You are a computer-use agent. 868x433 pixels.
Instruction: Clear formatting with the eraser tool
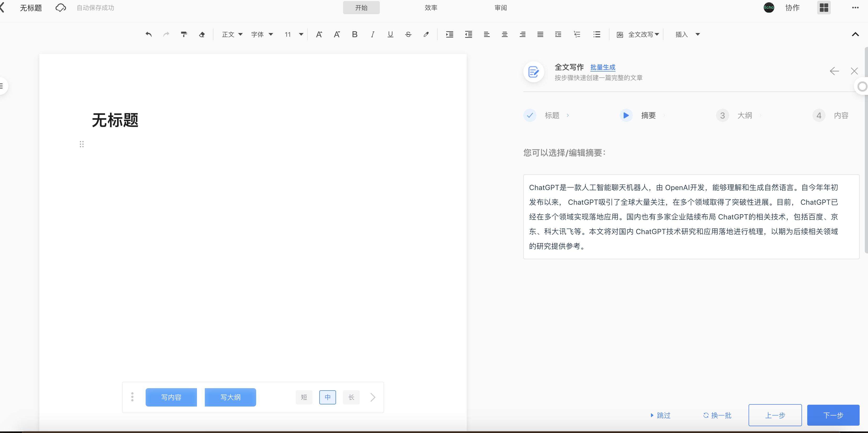tap(202, 34)
